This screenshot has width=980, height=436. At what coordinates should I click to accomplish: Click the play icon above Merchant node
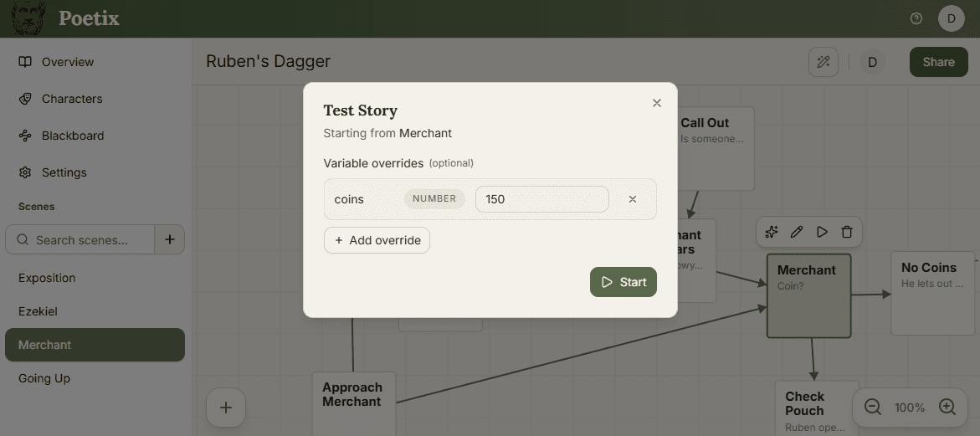(x=822, y=233)
